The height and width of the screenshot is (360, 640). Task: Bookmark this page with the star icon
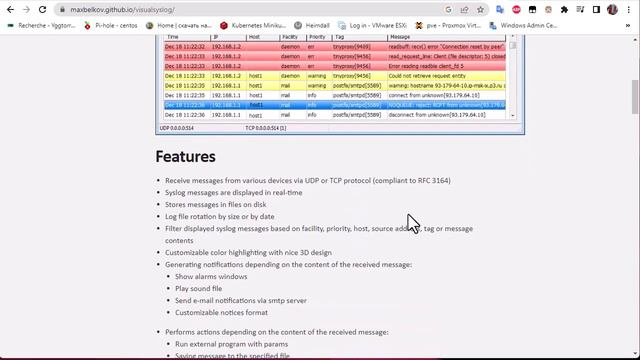tap(480, 9)
